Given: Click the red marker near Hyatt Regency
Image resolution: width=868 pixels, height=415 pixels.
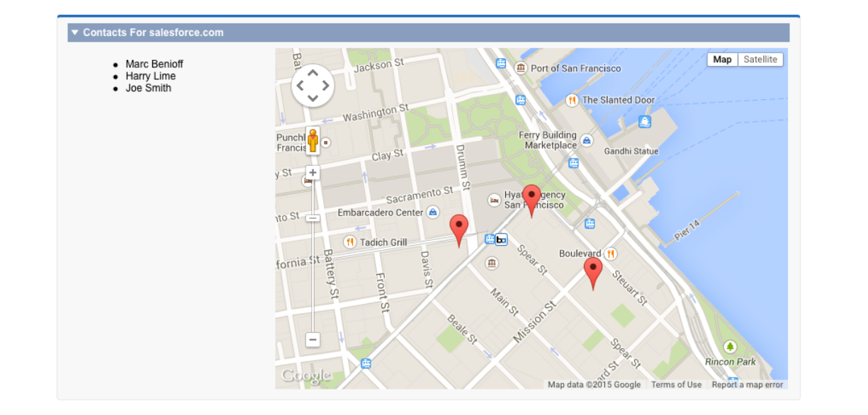Looking at the screenshot, I should pos(531,200).
